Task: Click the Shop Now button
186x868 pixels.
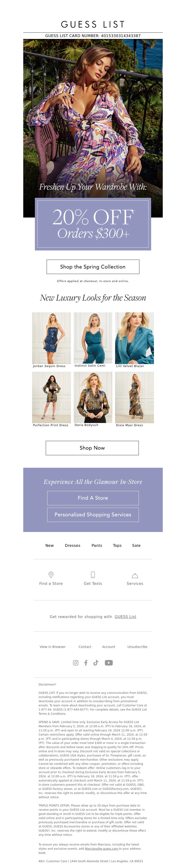Action: 92,448
